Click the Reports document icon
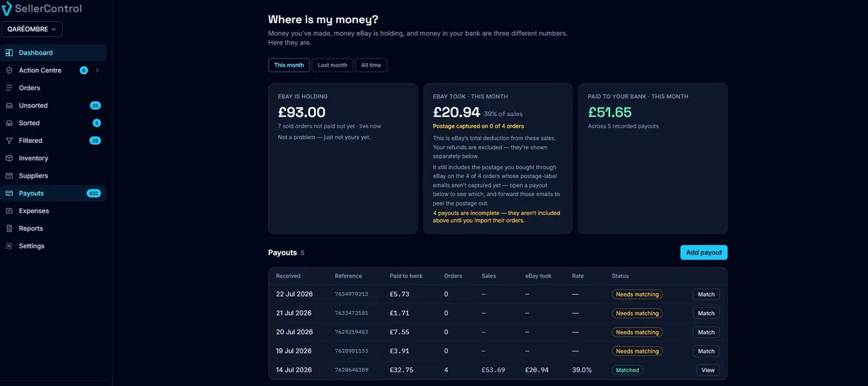The height and width of the screenshot is (386, 868). click(9, 228)
